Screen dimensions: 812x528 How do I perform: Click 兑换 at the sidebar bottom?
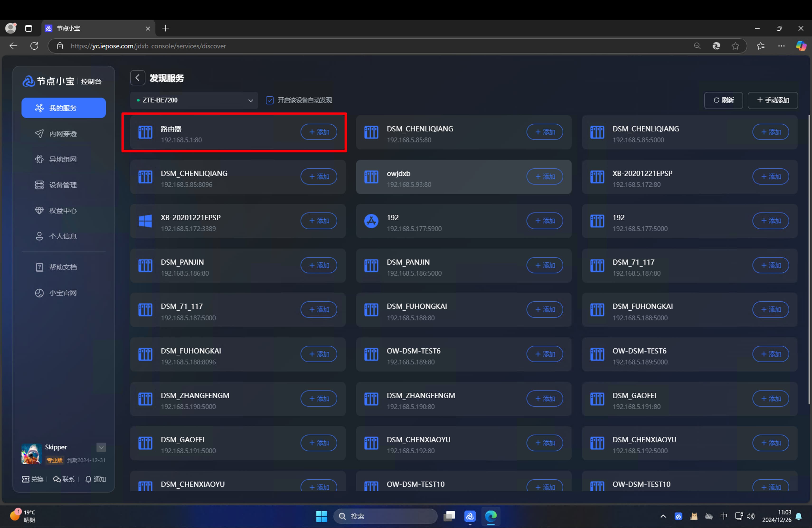click(33, 479)
